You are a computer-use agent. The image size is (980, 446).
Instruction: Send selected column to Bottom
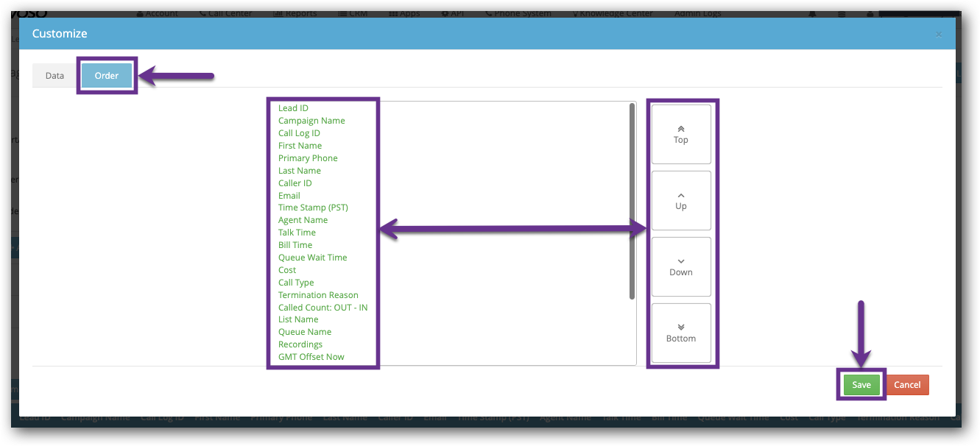tap(681, 333)
